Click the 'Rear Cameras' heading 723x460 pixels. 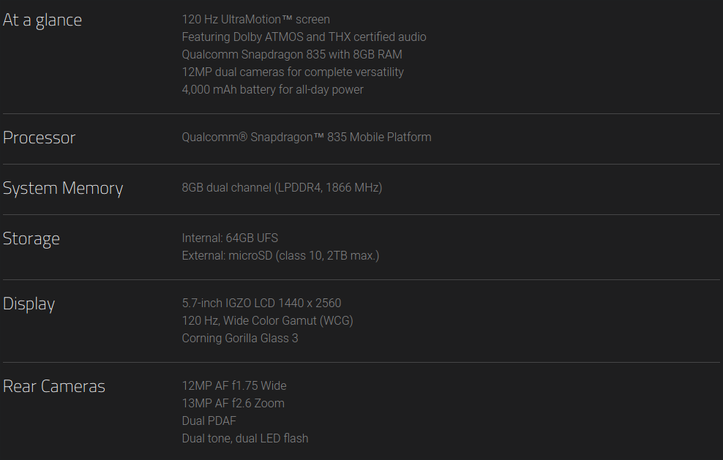(54, 386)
